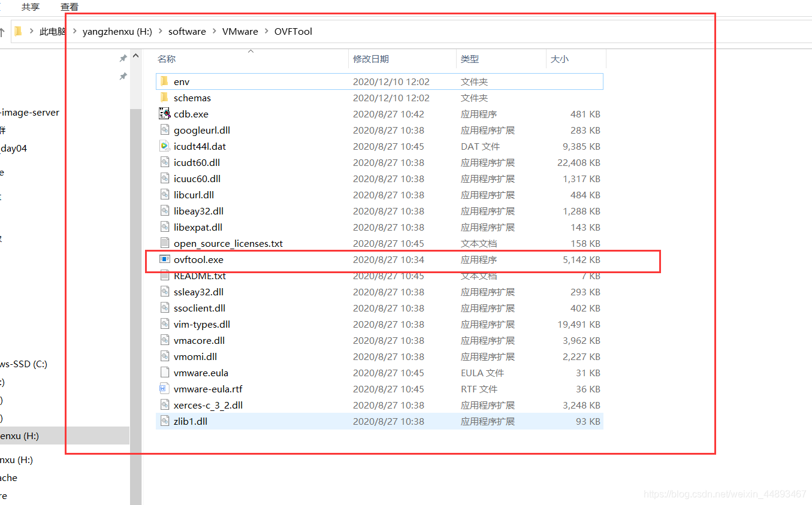Viewport: 812px width, 505px height.
Task: Open the 查看 ribbon tab
Action: click(x=70, y=7)
